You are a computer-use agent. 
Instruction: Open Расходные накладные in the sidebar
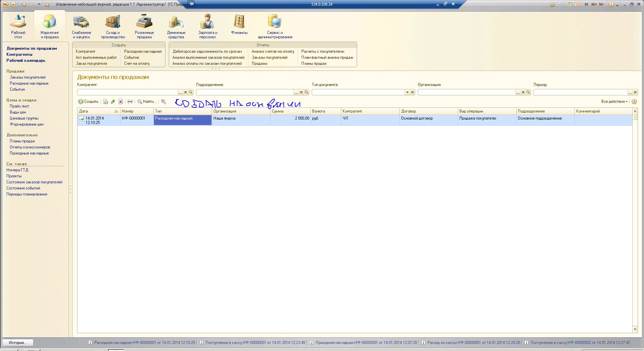29,83
